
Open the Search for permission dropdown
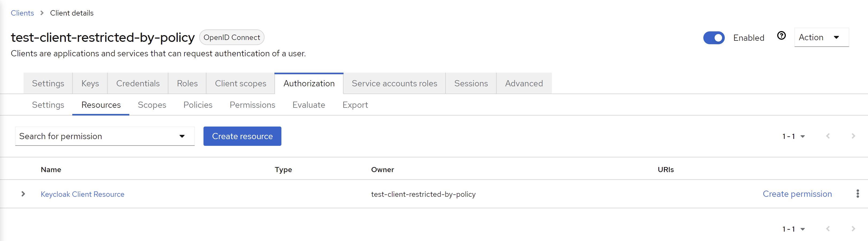[105, 136]
